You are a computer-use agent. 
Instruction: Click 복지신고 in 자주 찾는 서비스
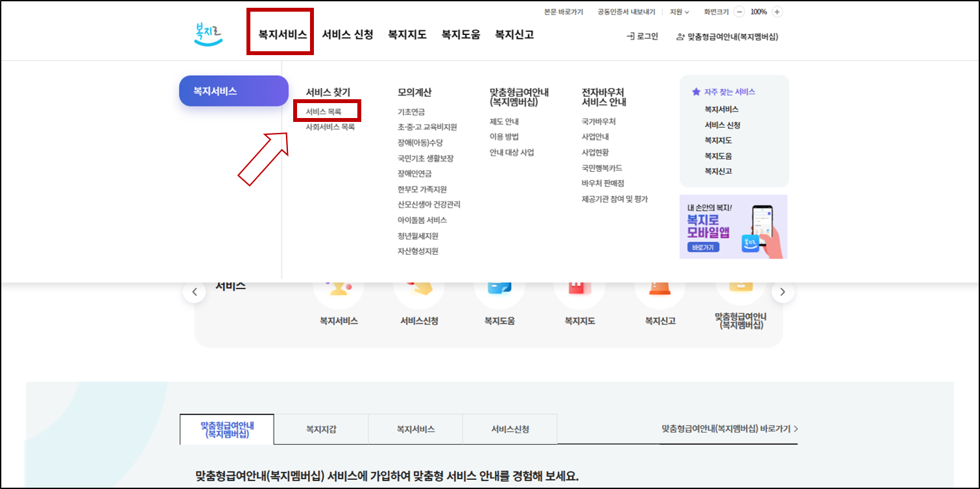[719, 171]
